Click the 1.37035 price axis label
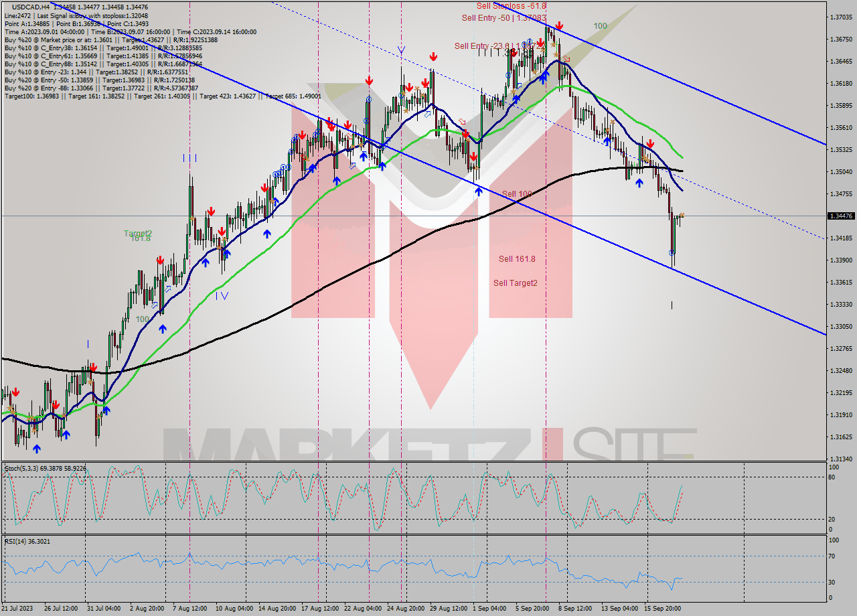Viewport: 857px width, 616px height. tap(840, 17)
